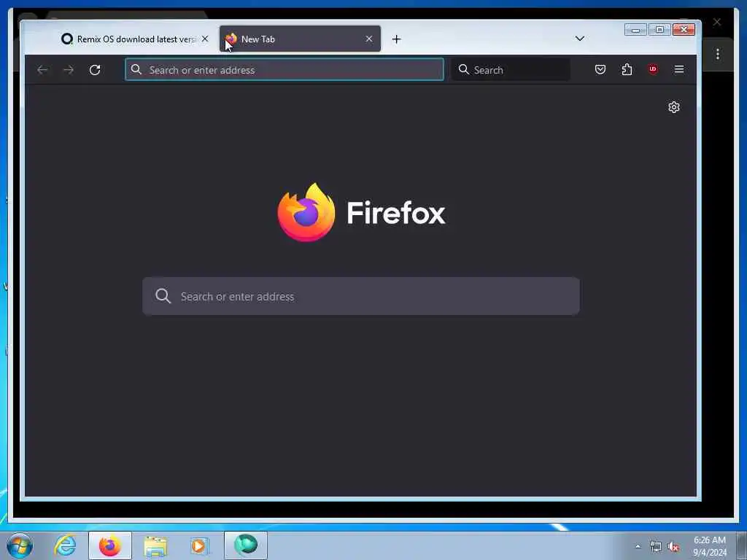Open the muted volume tray icon

[x=673, y=547]
